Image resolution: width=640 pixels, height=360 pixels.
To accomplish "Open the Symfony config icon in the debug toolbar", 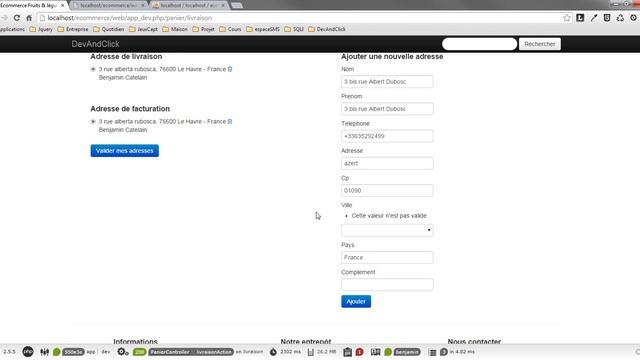I will [44, 352].
